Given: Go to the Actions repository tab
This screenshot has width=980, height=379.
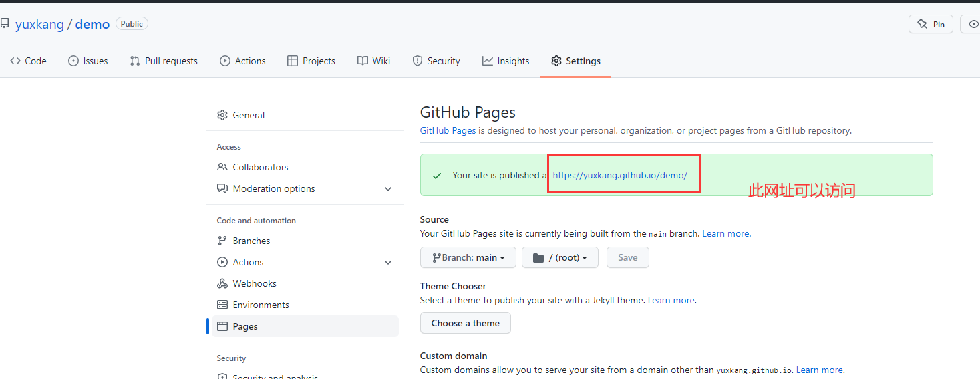Looking at the screenshot, I should tap(242, 61).
